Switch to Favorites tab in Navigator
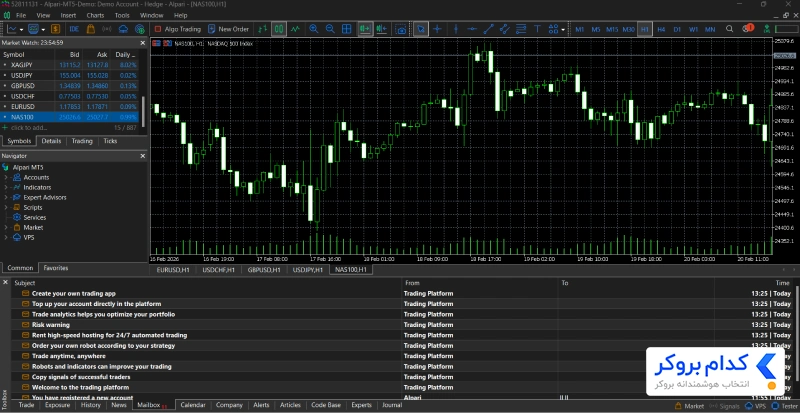800x413 pixels. click(x=56, y=268)
